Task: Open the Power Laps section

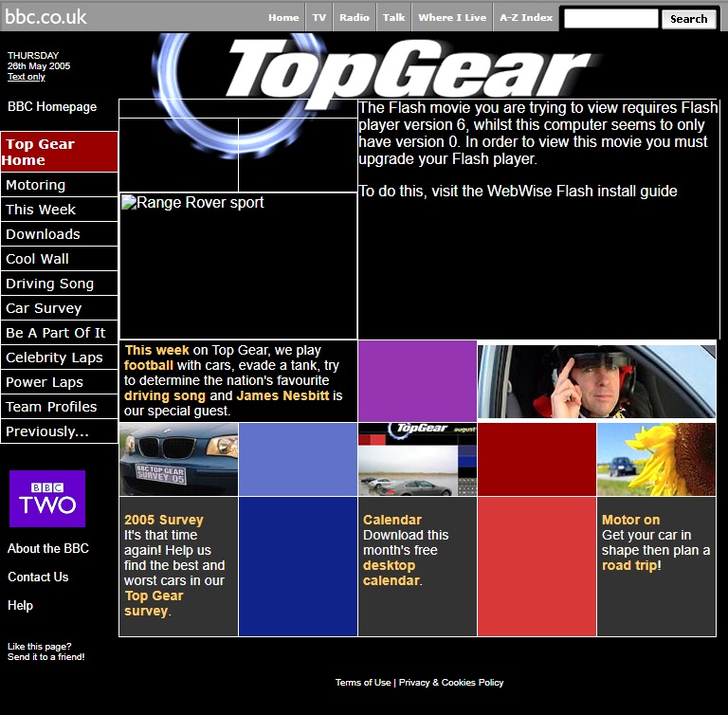Action: tap(59, 382)
